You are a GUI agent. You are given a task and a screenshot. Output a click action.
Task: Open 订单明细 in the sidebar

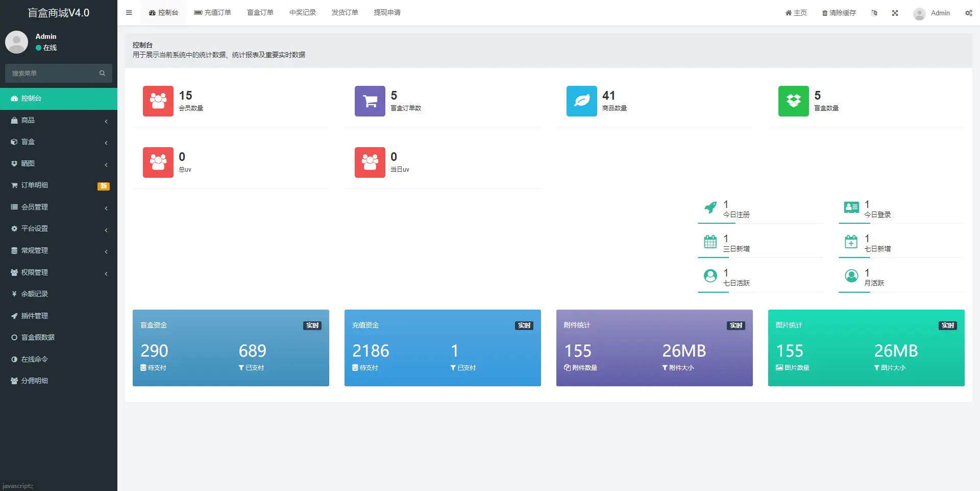click(35, 185)
